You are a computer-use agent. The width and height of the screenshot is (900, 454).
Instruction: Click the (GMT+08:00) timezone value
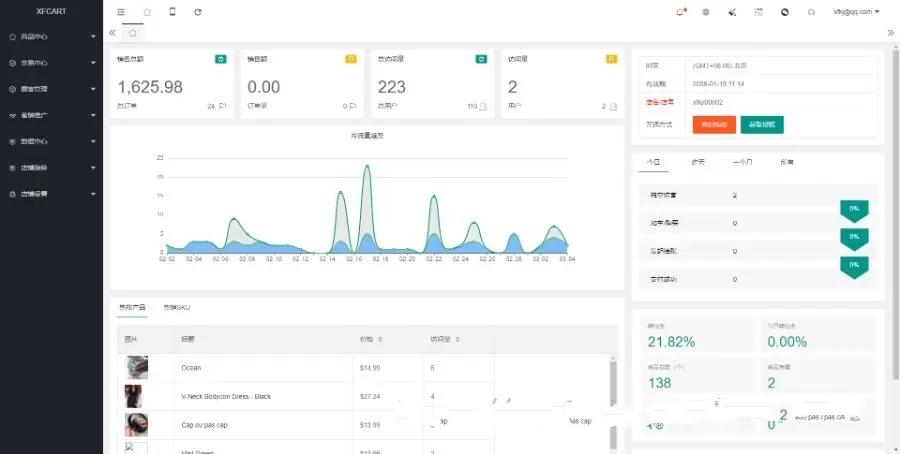pyautogui.click(x=720, y=65)
